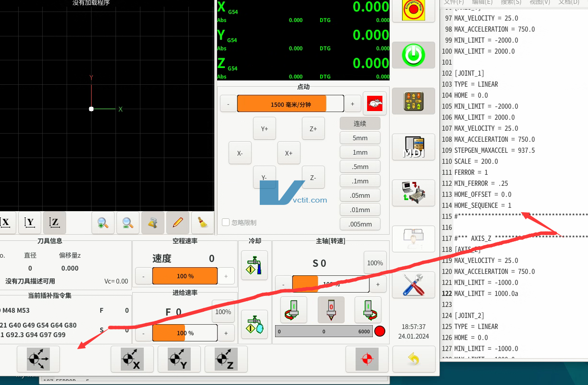Viewport: 588px width, 385px height.
Task: Toggle mist coolant with cyan faucet icon
Action: 254,325
